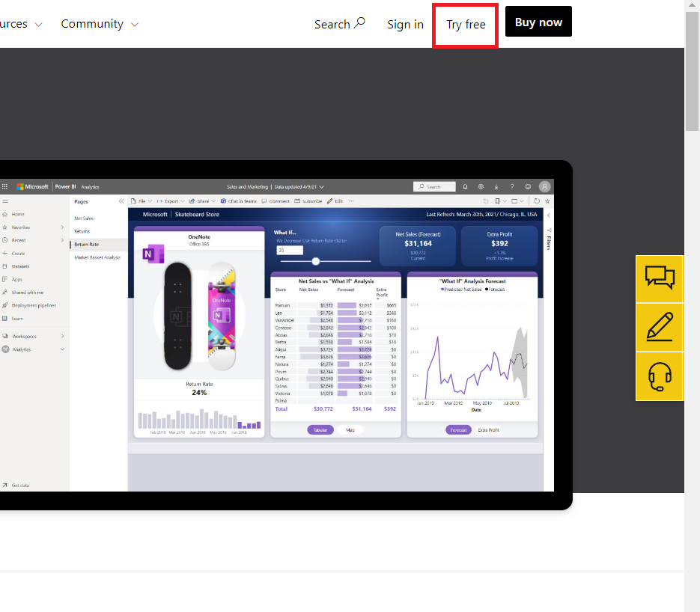700x612 pixels.
Task: Expand the partially visible Resources menu
Action: pyautogui.click(x=22, y=24)
